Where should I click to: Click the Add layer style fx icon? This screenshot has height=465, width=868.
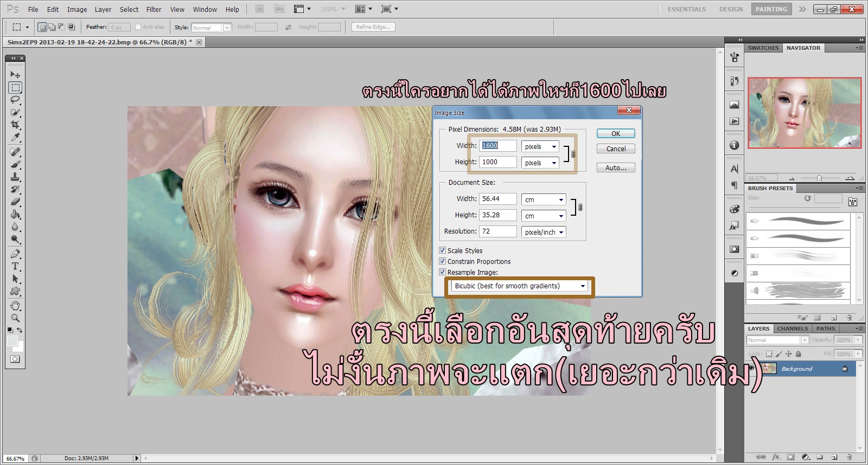(x=776, y=457)
